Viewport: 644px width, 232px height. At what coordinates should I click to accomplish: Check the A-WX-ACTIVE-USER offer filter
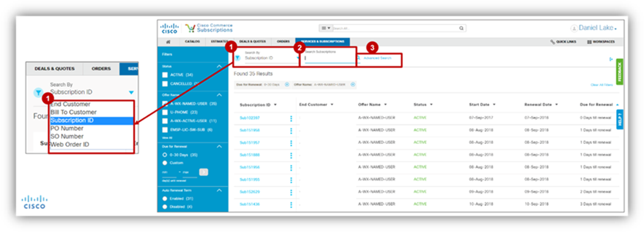click(x=164, y=121)
